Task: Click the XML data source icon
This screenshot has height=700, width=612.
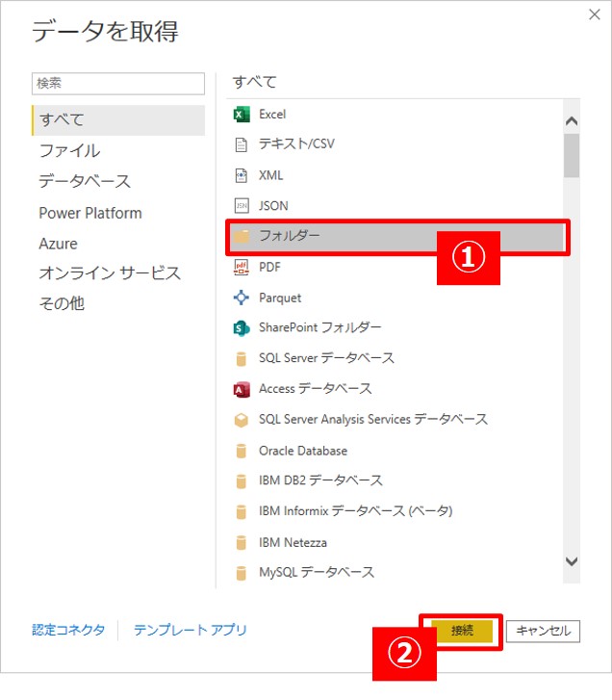Action: point(242,175)
